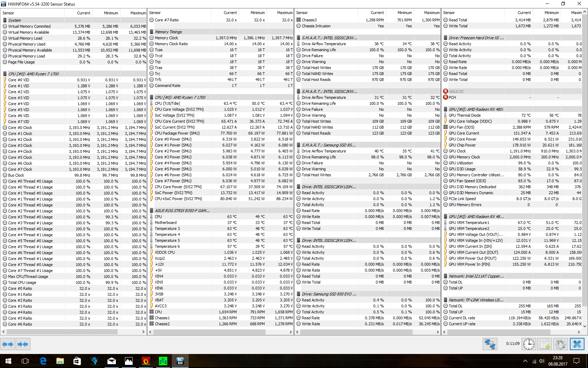This screenshot has width=588, height=368.
Task: Show hidden tray icons chevron
Action: (525, 361)
